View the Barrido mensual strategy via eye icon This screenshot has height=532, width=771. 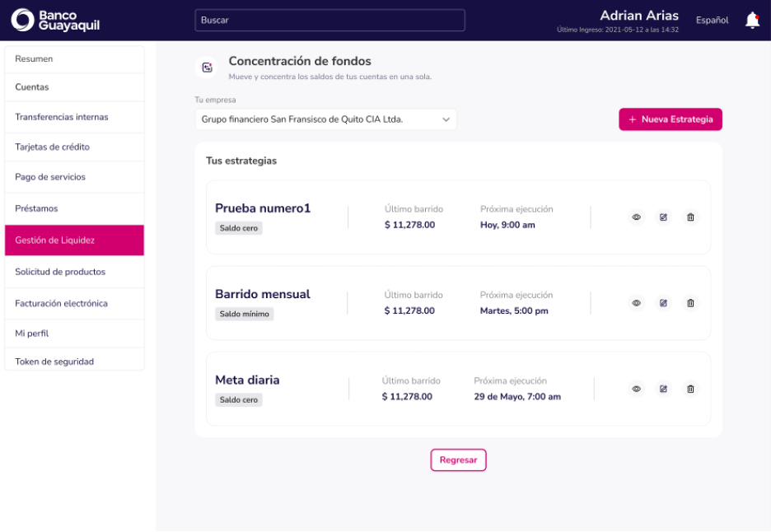click(x=636, y=303)
